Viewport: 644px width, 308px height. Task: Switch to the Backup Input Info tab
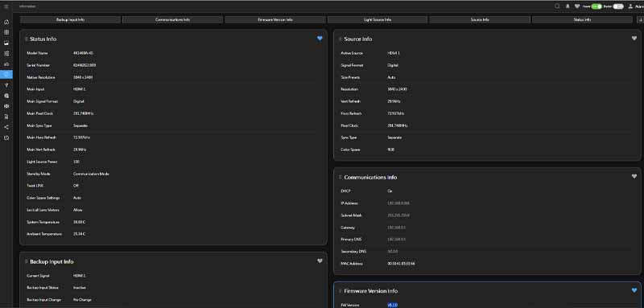[x=70, y=19]
